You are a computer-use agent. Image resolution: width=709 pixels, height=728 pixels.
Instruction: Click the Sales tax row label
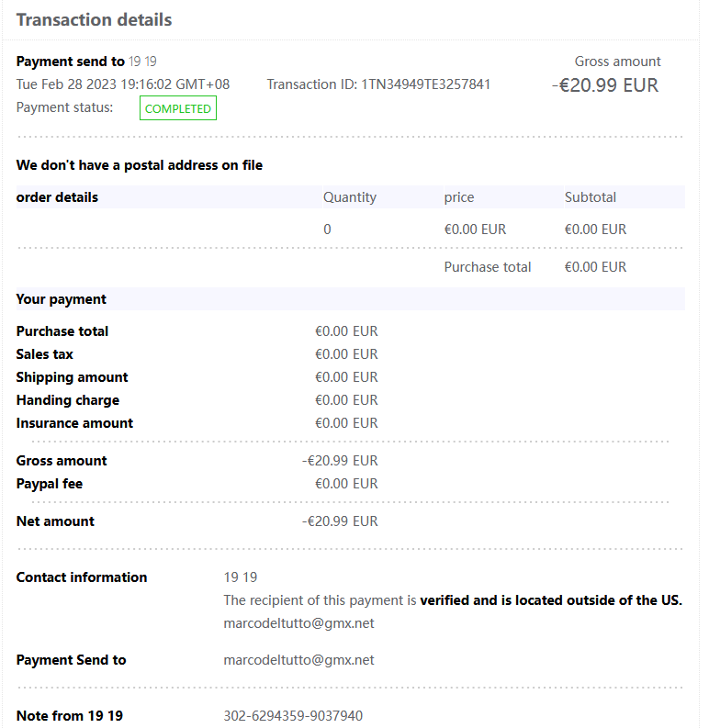pyautogui.click(x=44, y=354)
